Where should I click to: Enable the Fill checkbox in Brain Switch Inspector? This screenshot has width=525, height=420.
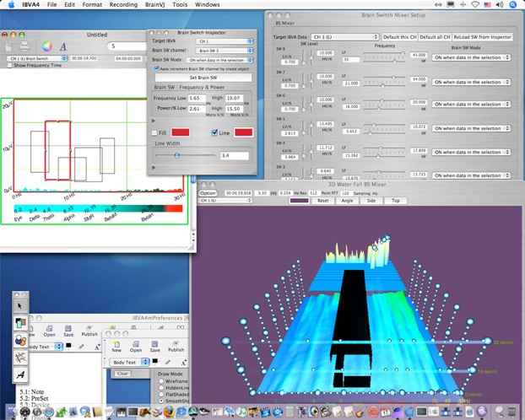coord(154,132)
